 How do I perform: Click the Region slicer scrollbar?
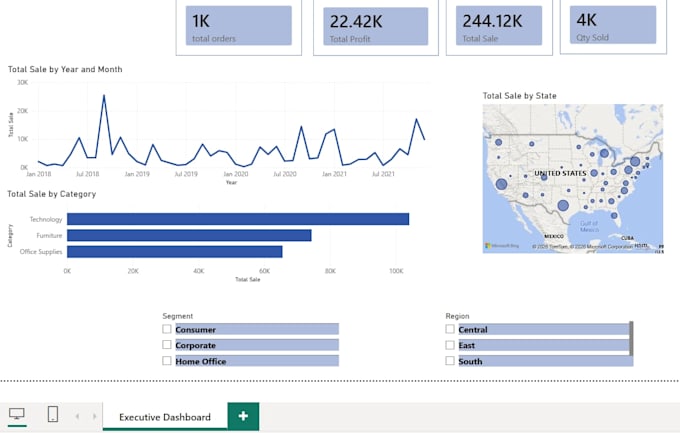631,338
